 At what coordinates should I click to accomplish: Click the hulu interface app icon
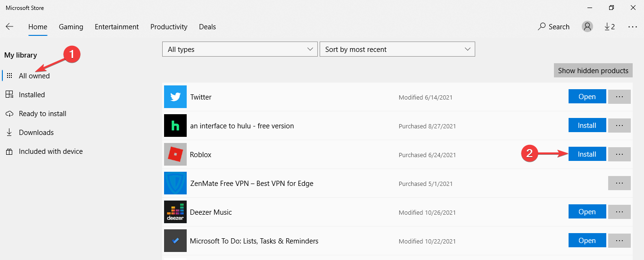point(175,126)
